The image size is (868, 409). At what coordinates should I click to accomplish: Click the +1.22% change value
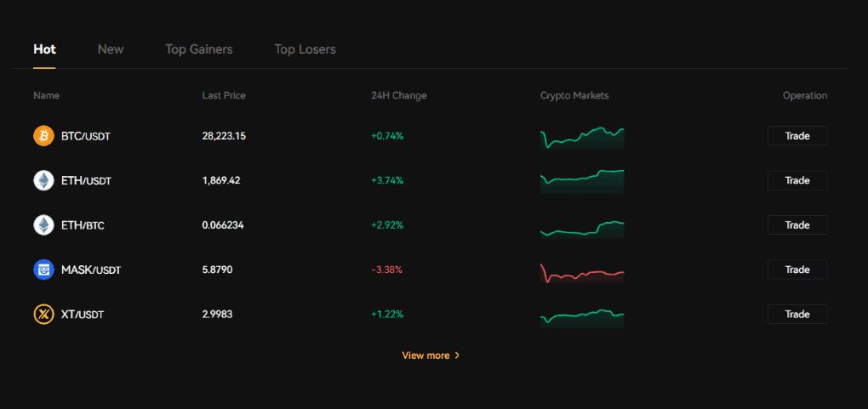(387, 315)
